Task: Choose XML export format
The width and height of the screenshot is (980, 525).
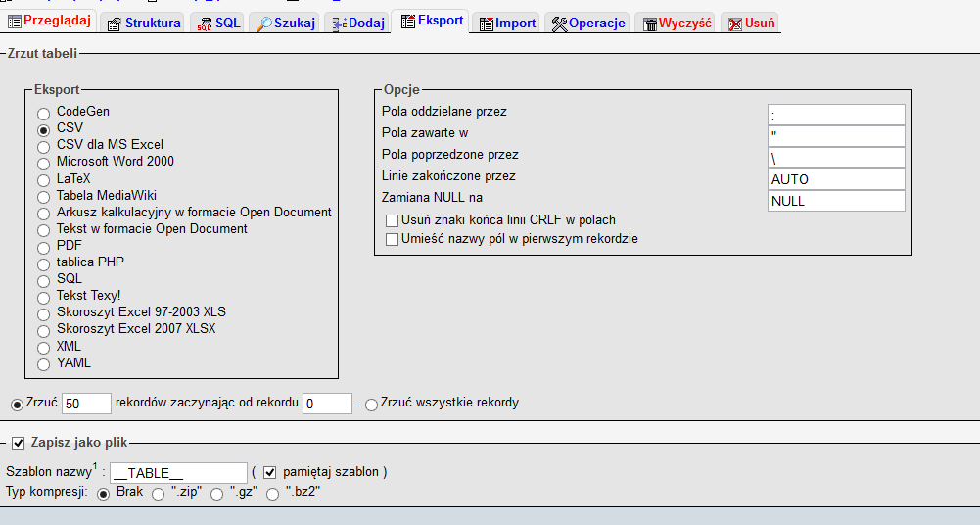Action: click(x=43, y=348)
